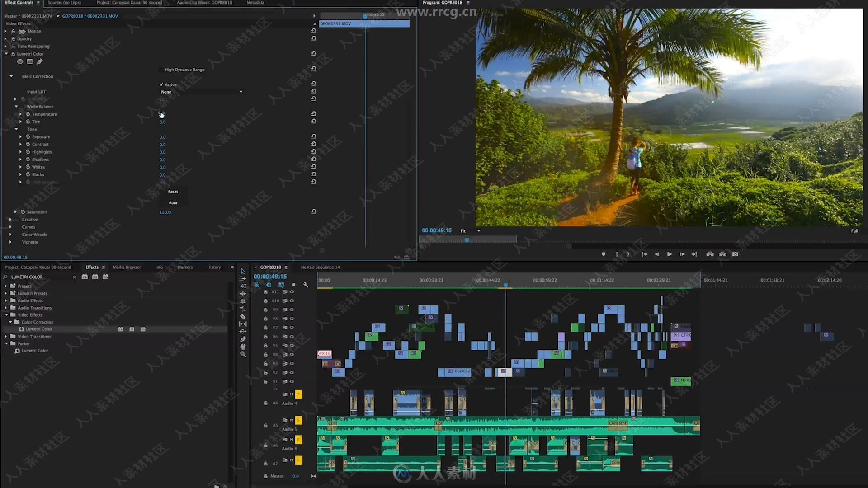Viewport: 868px width, 488px height.
Task: Hide track V6 with eye icon
Action: coord(292,337)
